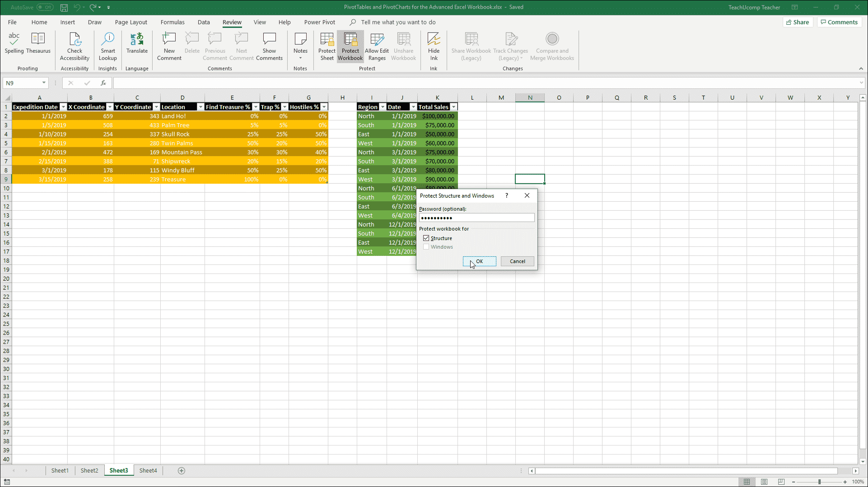Expand the Name Box dropdown
The width and height of the screenshot is (868, 487).
[44, 83]
